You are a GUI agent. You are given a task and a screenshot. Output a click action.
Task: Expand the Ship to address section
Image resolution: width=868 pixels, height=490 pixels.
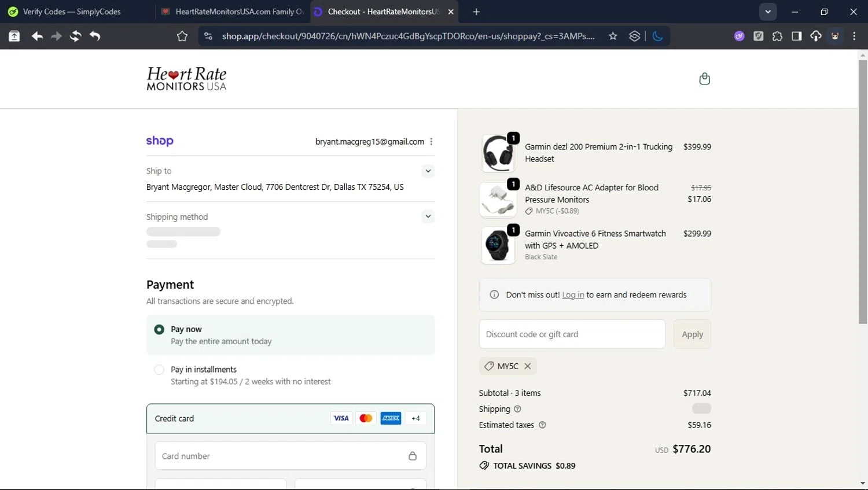(428, 171)
